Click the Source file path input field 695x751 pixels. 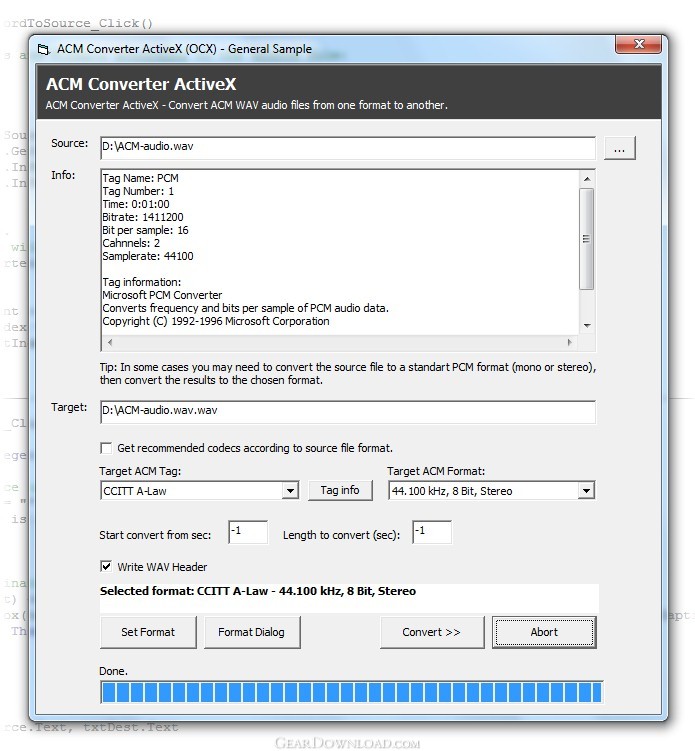(348, 148)
